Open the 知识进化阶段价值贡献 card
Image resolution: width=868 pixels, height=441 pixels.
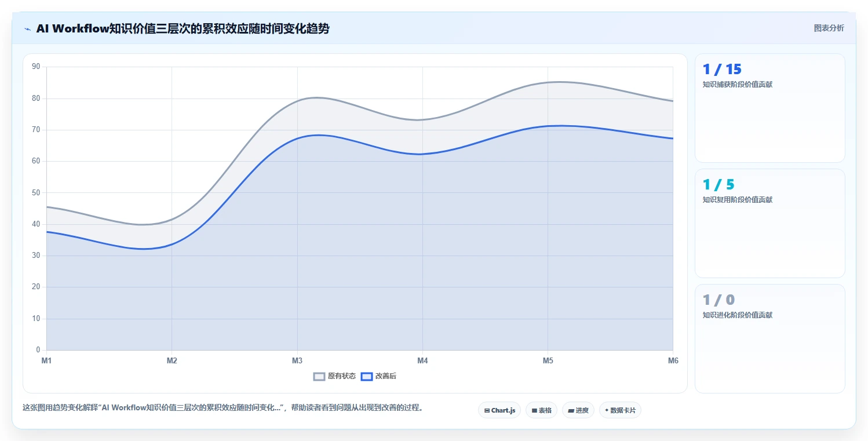pyautogui.click(x=769, y=338)
